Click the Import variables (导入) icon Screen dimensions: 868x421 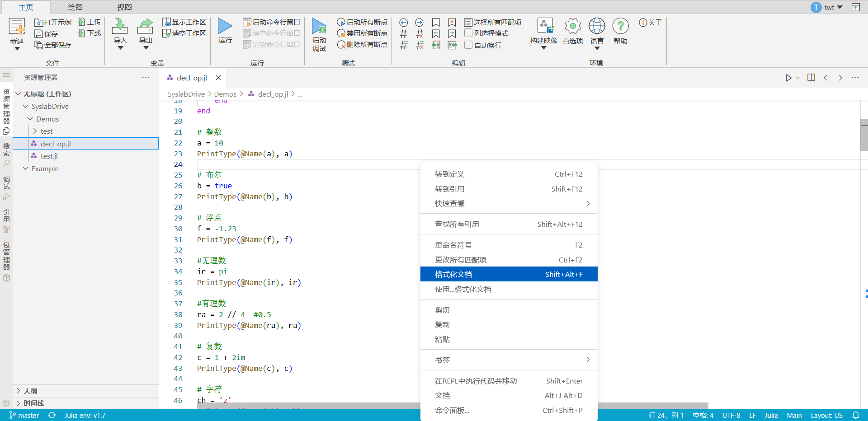120,26
